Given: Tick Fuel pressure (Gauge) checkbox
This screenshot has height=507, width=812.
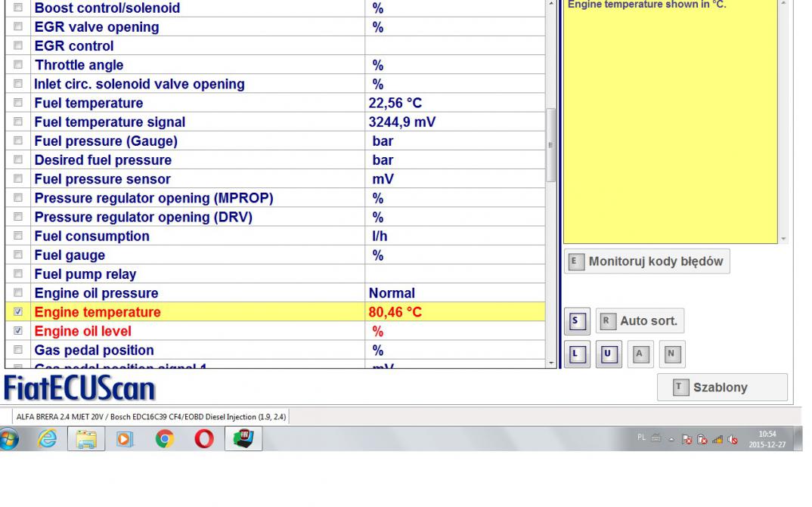Looking at the screenshot, I should pos(18,141).
